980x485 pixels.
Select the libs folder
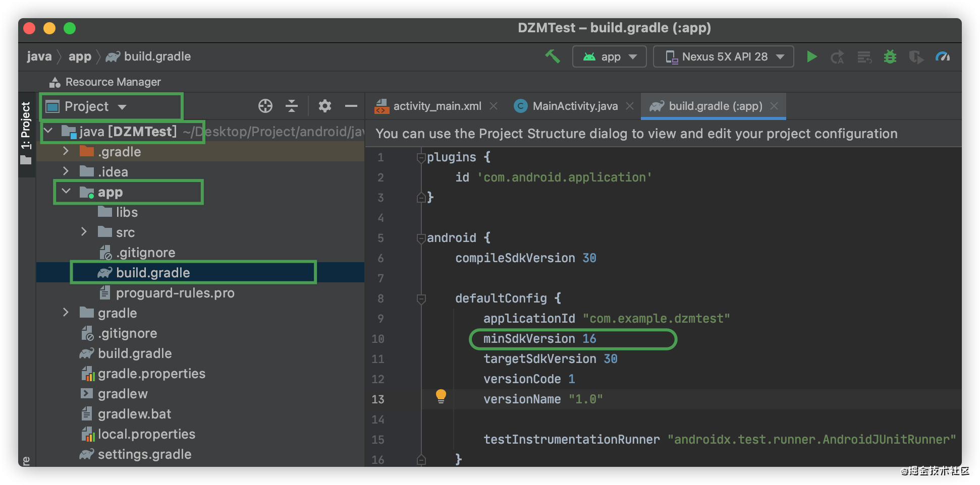(x=118, y=212)
